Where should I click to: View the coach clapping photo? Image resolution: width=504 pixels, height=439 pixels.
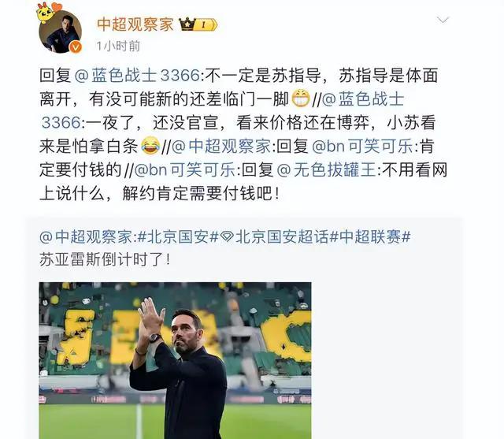tap(175, 360)
